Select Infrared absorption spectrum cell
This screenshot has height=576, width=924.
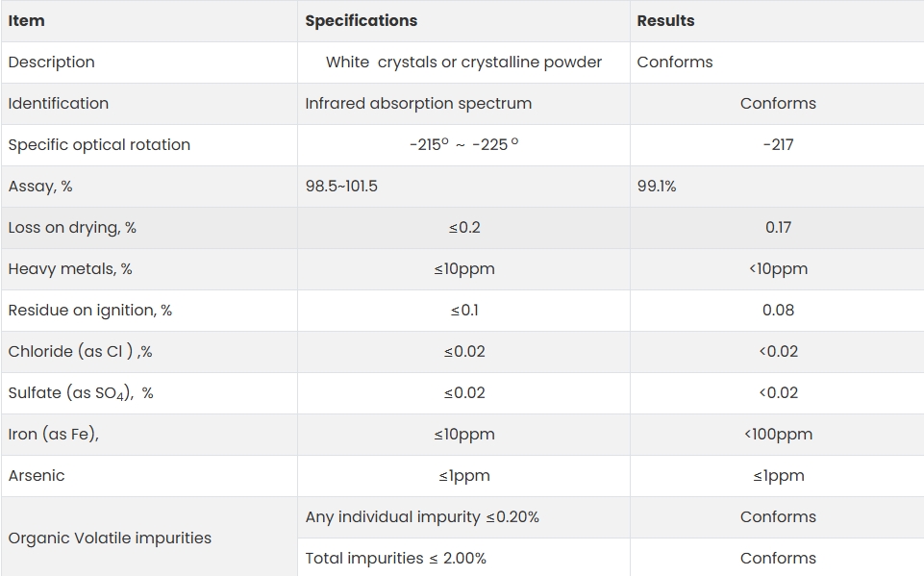point(418,103)
